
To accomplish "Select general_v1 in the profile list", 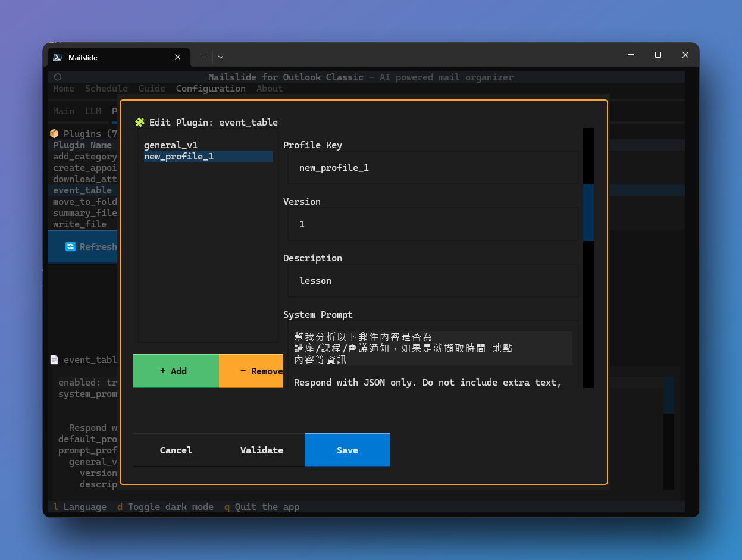I will coord(170,145).
